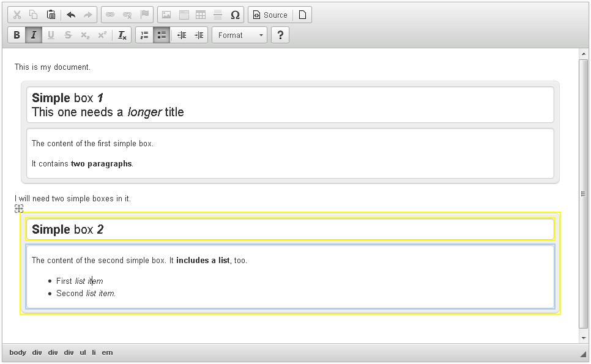
Task: Toggle Superscript formatting
Action: coord(102,35)
